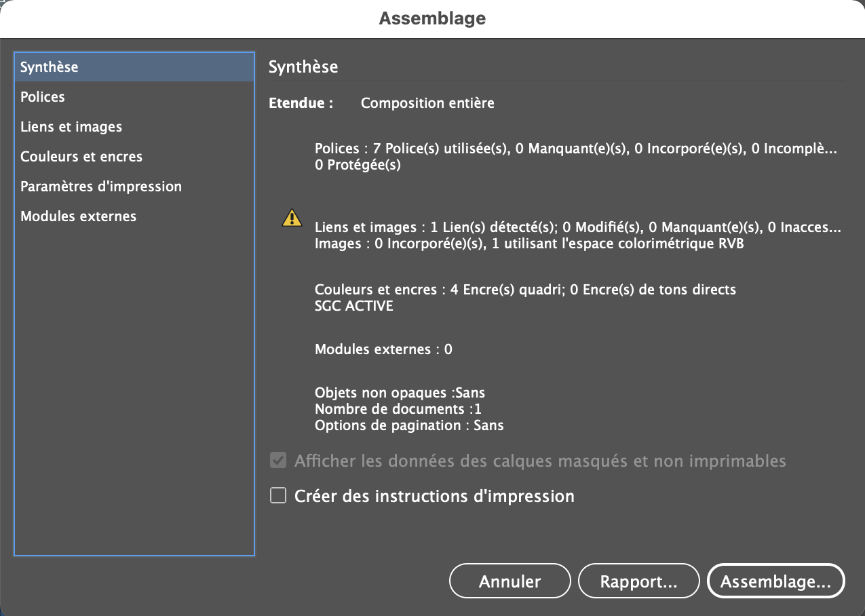This screenshot has width=865, height=616.
Task: Toggle Afficher les données des calques masqués
Action: 278,461
